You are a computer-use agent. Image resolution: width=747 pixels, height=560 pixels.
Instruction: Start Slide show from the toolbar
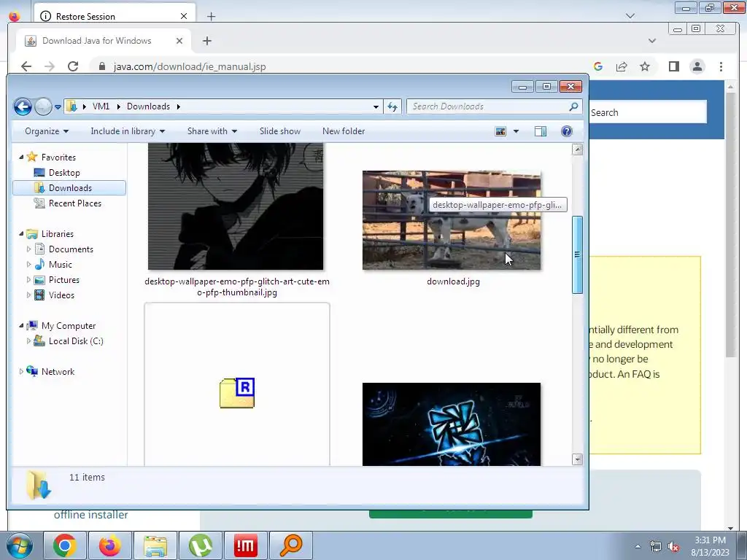click(x=280, y=131)
